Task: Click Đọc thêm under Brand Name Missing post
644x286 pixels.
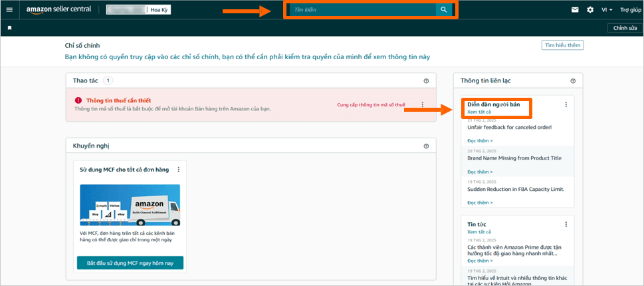Action: tap(480, 172)
